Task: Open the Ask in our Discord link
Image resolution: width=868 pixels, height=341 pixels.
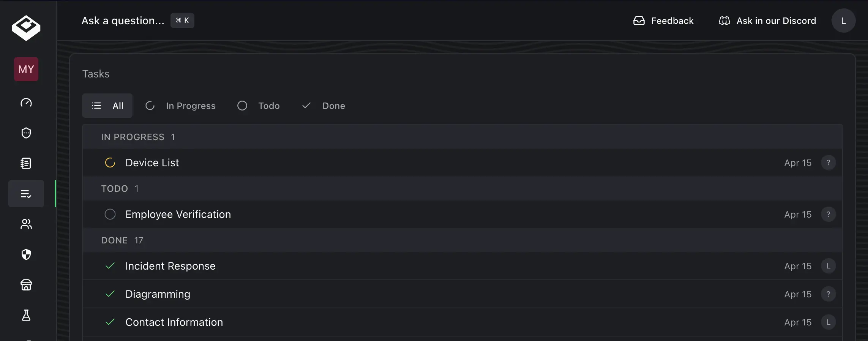Action: pos(767,21)
